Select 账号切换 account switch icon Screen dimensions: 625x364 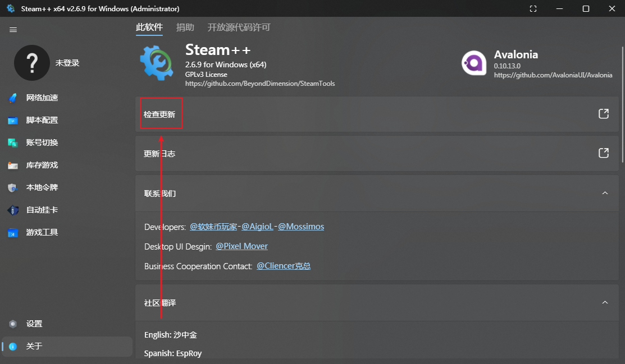click(x=13, y=142)
